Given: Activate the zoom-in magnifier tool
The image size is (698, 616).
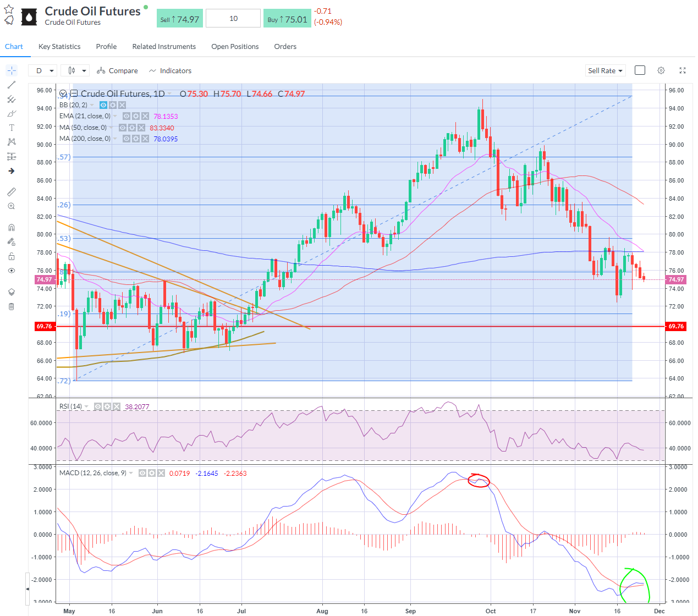Looking at the screenshot, I should (x=12, y=206).
